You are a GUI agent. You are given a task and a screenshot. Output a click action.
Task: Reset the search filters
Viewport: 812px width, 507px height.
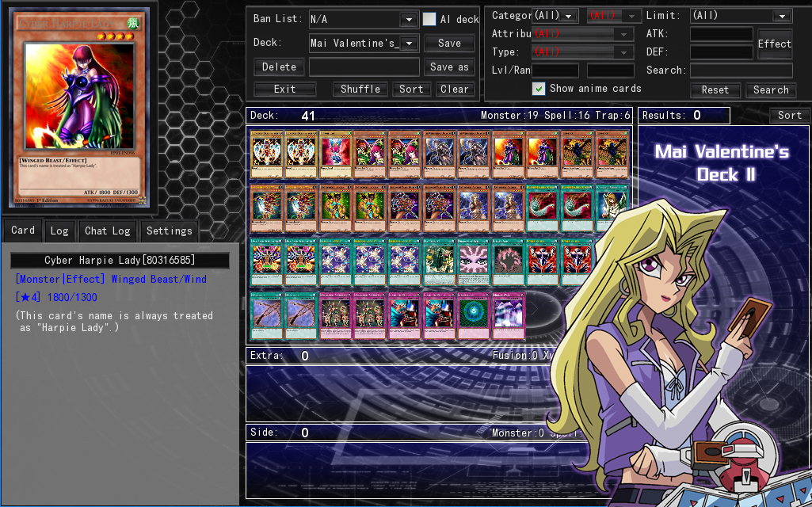point(715,90)
